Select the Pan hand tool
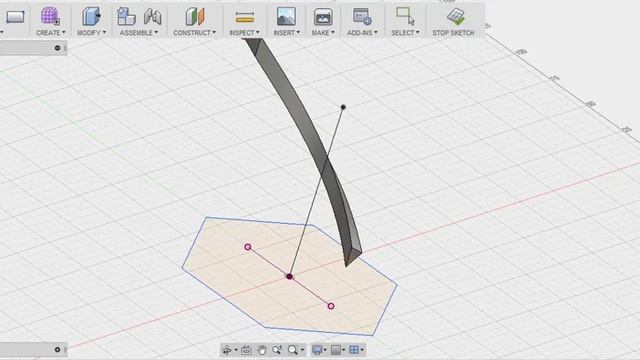 click(262, 350)
